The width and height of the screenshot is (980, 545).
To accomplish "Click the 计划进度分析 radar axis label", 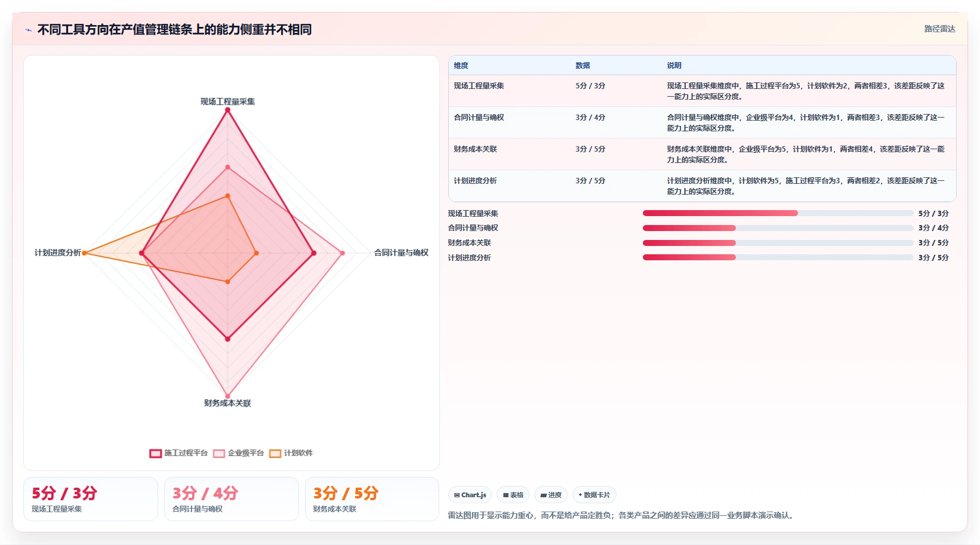I will (x=58, y=253).
